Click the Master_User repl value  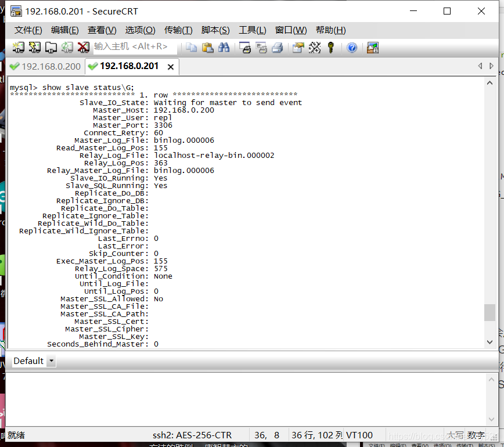[x=163, y=118]
